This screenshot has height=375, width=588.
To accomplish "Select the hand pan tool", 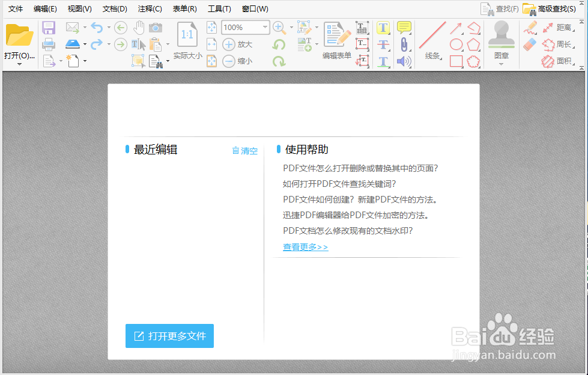I will (139, 27).
